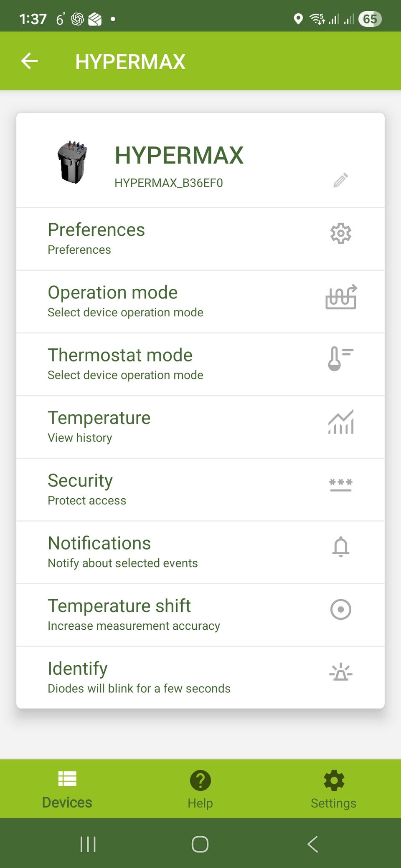Select Temperature View history

[99, 426]
